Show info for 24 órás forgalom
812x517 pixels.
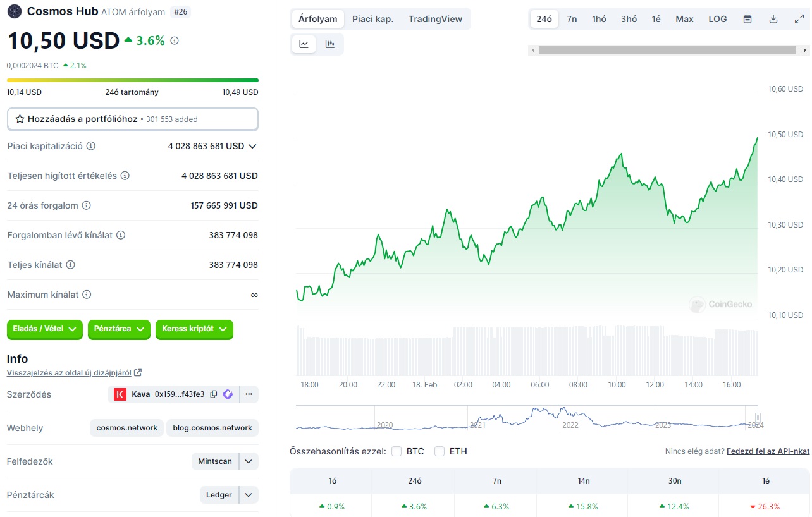(x=87, y=205)
